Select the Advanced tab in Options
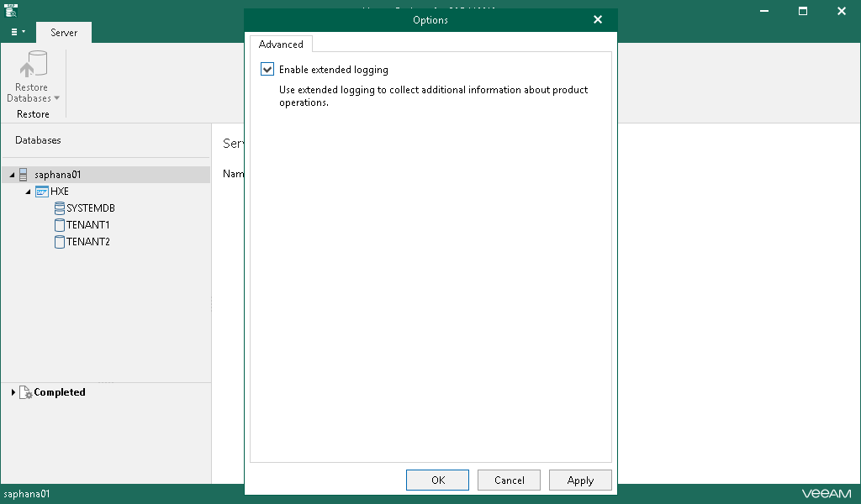 (281, 45)
